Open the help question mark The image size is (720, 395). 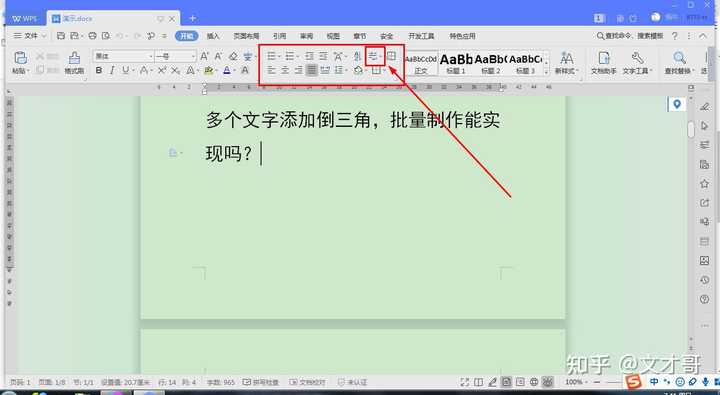(x=675, y=36)
